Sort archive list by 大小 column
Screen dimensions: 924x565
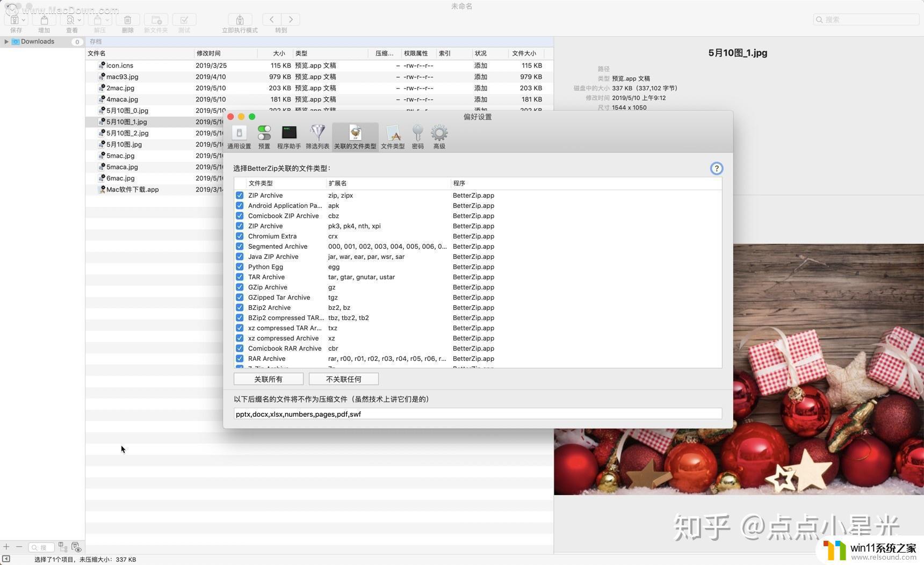click(x=275, y=53)
